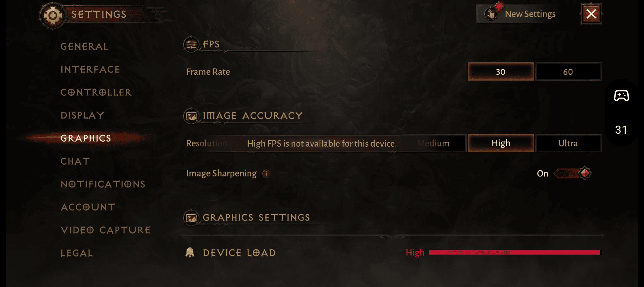
Task: Select High resolution image accuracy
Action: click(x=500, y=143)
